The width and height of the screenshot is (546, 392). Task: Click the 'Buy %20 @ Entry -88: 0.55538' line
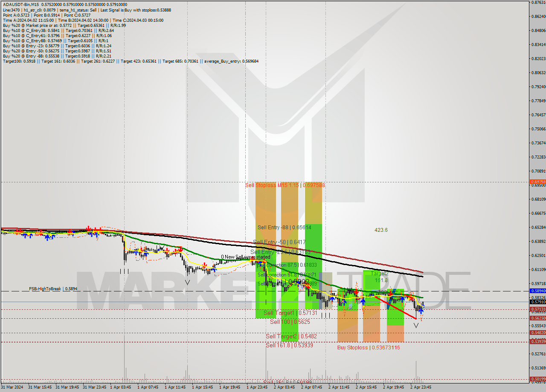[x=57, y=56]
